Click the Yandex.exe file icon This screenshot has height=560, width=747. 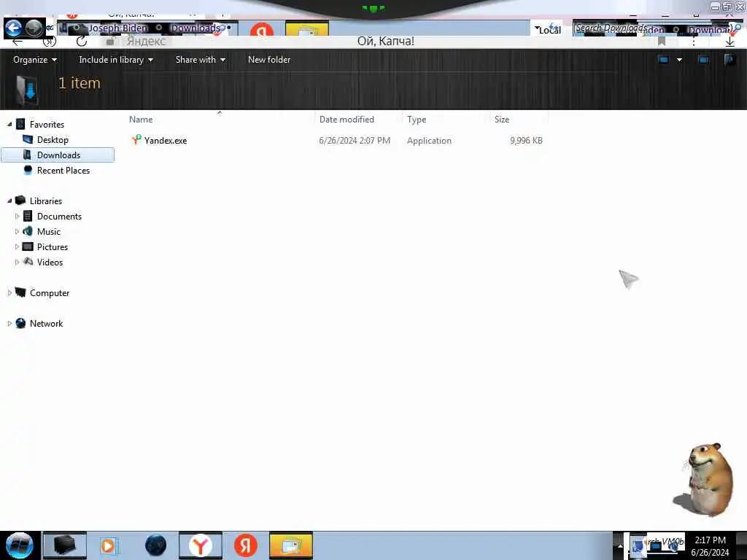[136, 139]
